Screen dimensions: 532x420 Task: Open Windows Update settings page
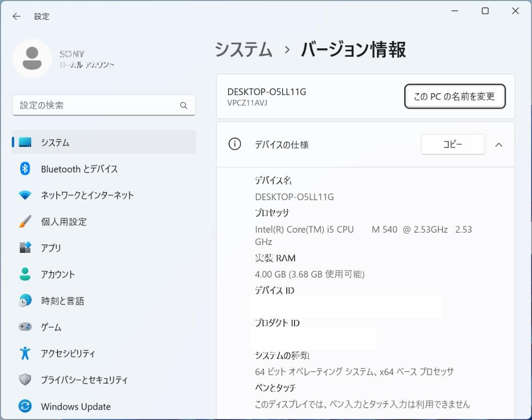coord(104,406)
